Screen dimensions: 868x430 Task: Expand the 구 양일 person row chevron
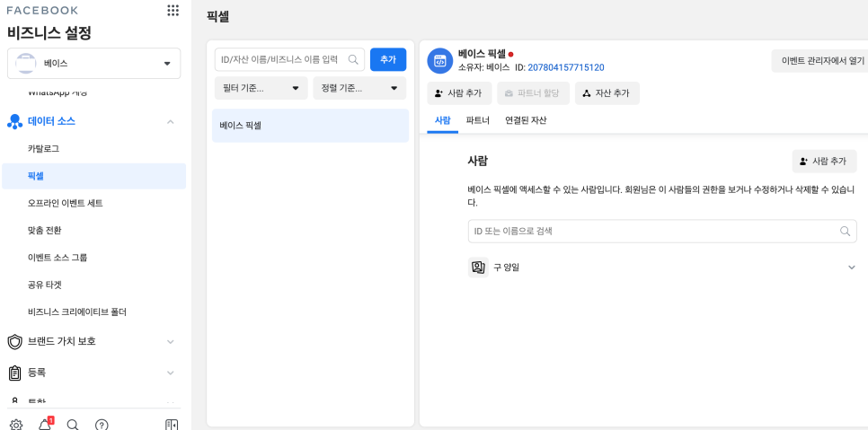pos(852,268)
